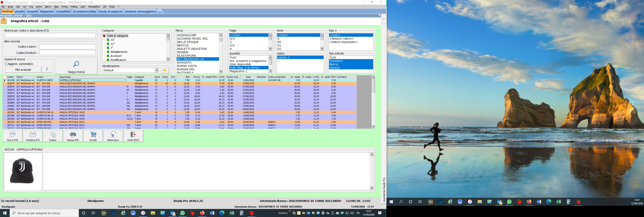Image resolution: width=644 pixels, height=217 pixels.
Task: Enable the Aggiorn. automatico checkbox
Action: point(6,64)
